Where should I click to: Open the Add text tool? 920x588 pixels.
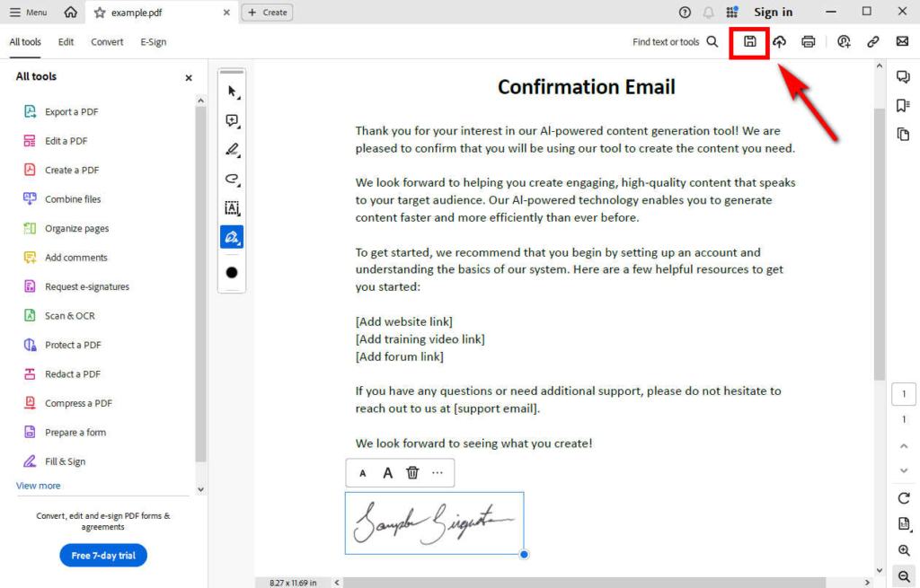[232, 207]
